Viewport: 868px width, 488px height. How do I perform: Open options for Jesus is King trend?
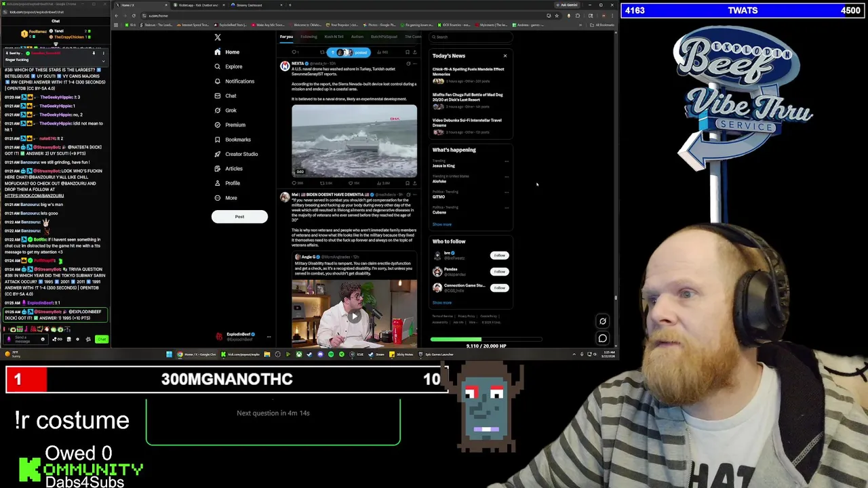coord(507,161)
